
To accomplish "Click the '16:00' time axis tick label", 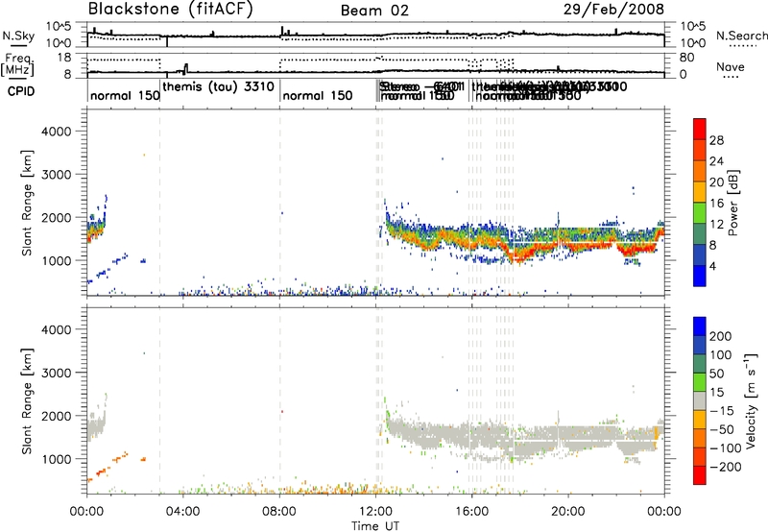I will (x=471, y=512).
